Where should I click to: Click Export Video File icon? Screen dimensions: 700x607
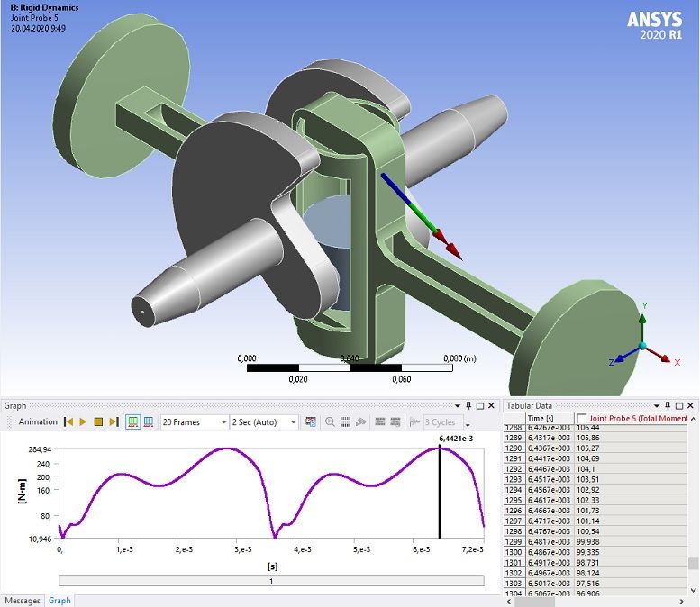click(311, 421)
